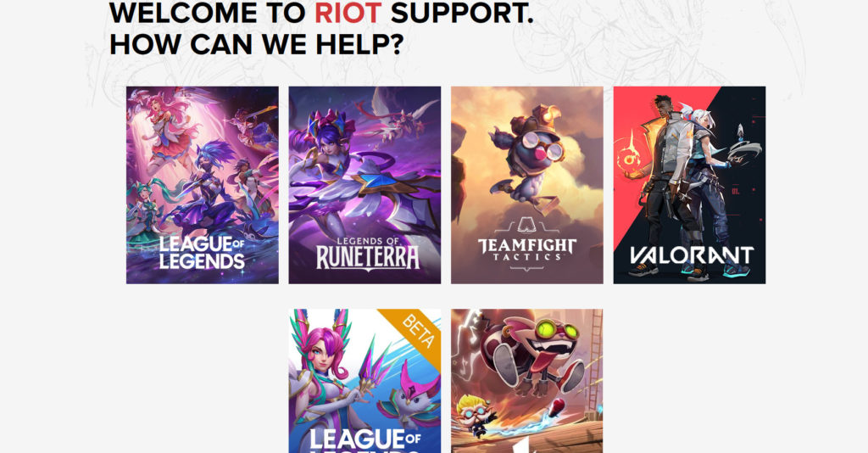Image resolution: width=868 pixels, height=453 pixels.
Task: Choose the Teamfight Tactics support card
Action: pos(527,185)
